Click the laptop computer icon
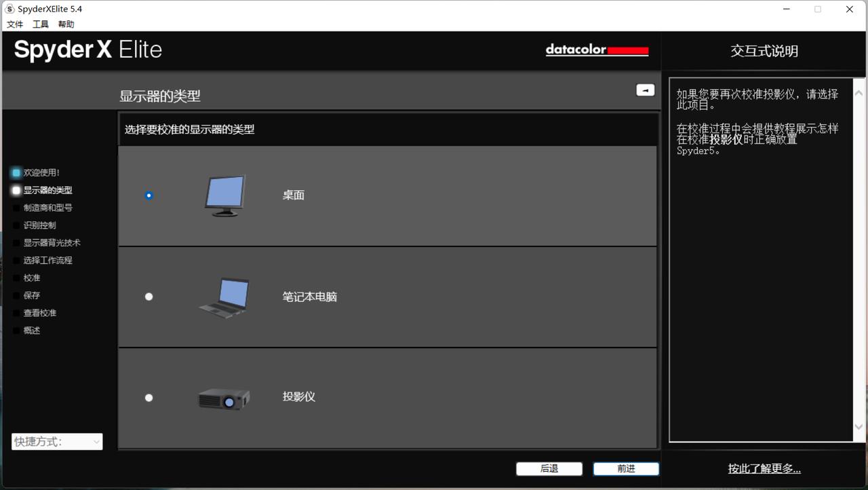This screenshot has height=490, width=868. [x=224, y=297]
